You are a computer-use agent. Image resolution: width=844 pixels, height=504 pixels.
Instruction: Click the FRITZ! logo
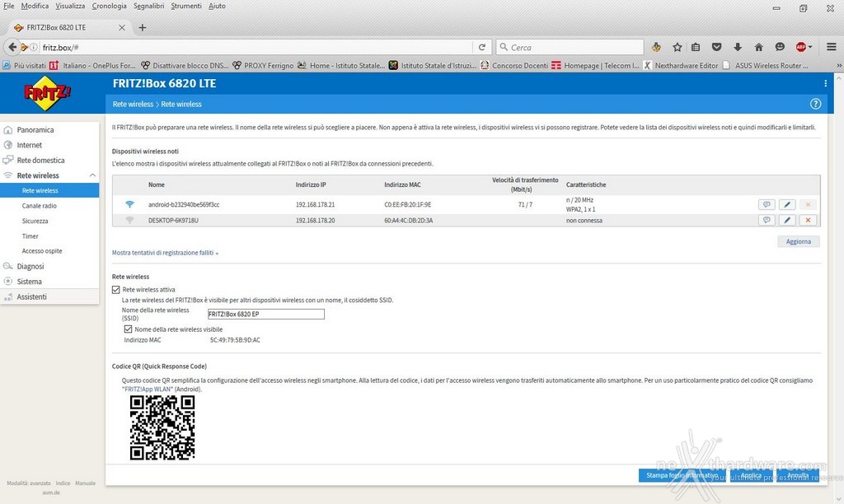[x=47, y=92]
